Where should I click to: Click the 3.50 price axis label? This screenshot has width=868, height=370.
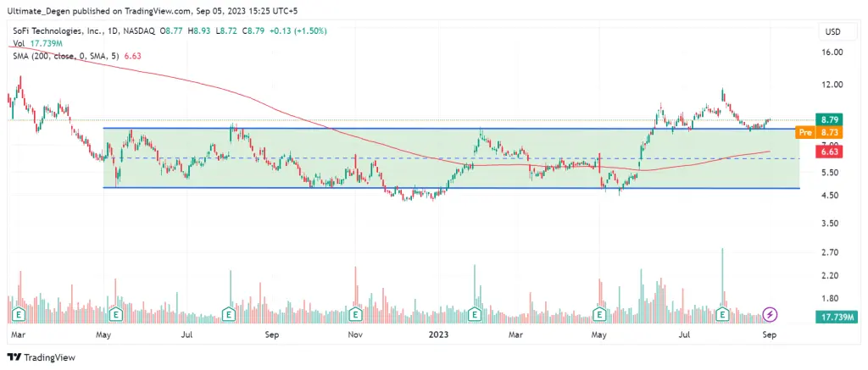click(x=832, y=224)
